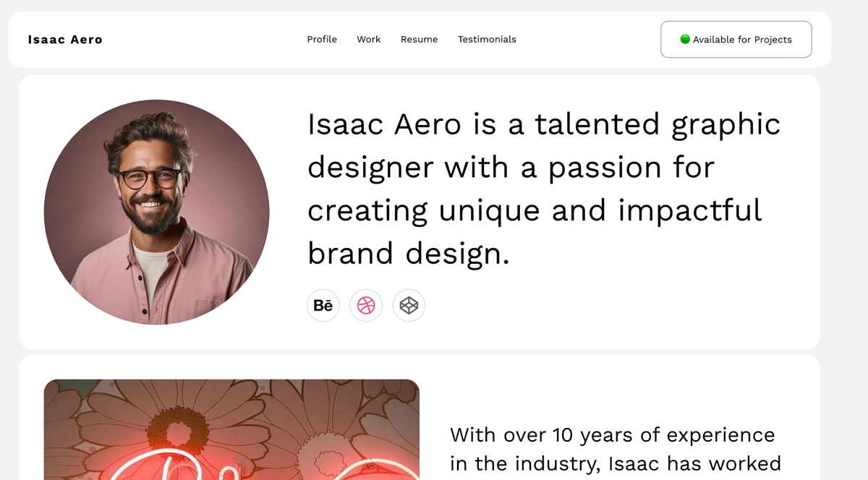
Task: Click the word "passion" in the headline
Action: [605, 168]
